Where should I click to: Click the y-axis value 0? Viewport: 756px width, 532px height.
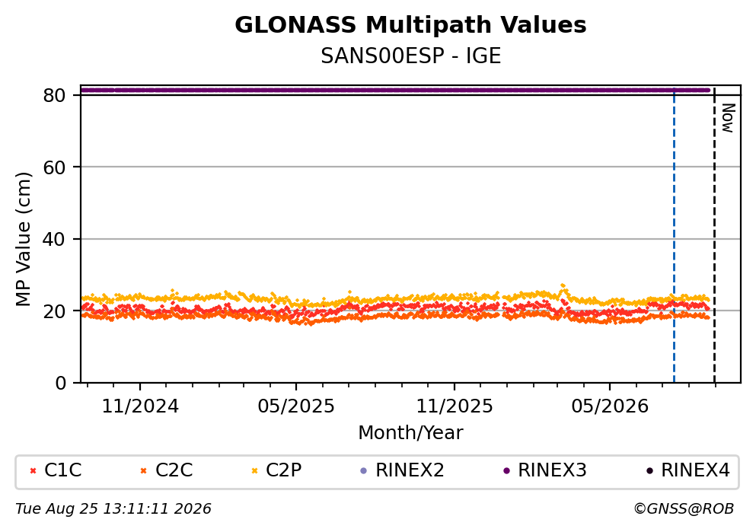(60, 384)
